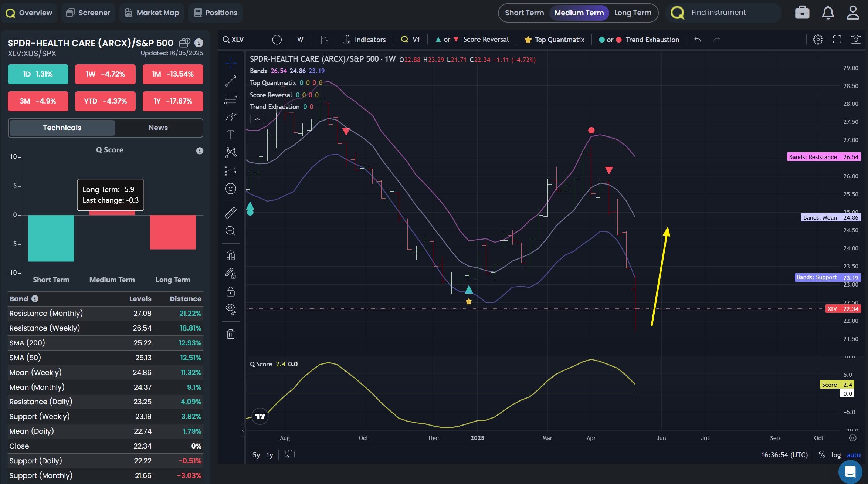Open the notifications bell

pos(828,13)
